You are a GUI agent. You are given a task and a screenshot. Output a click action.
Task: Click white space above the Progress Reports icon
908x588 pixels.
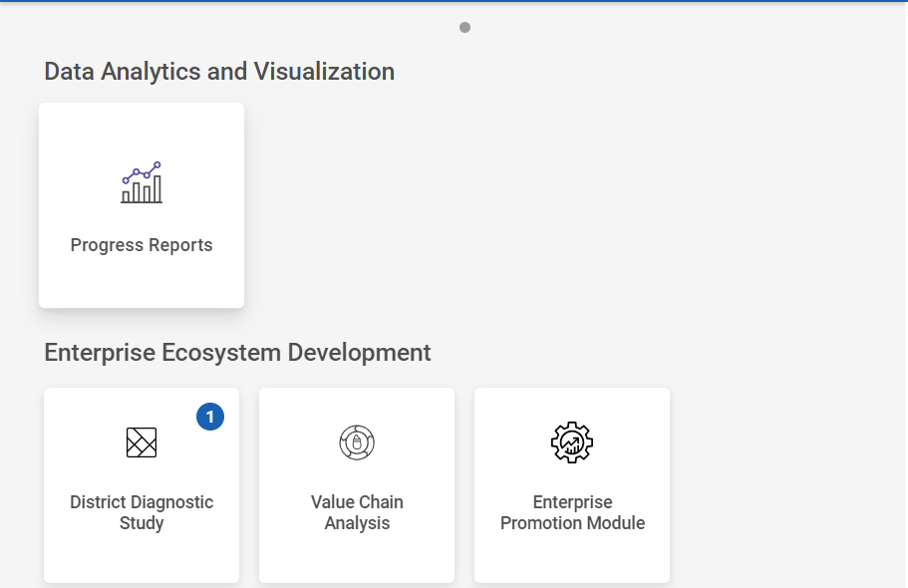(x=142, y=130)
